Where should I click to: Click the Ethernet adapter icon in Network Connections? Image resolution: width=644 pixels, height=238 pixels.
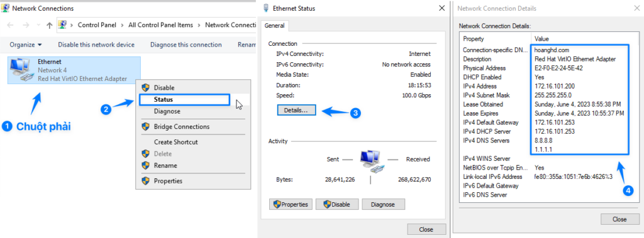coord(22,69)
